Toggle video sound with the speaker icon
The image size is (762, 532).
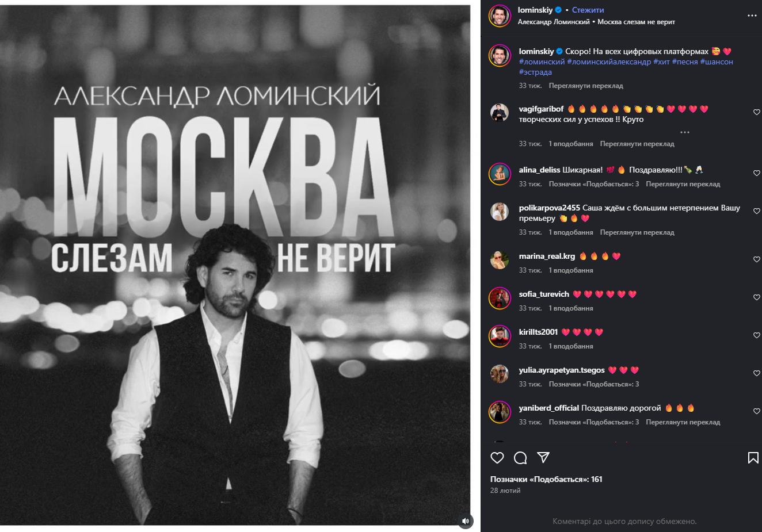point(466,521)
